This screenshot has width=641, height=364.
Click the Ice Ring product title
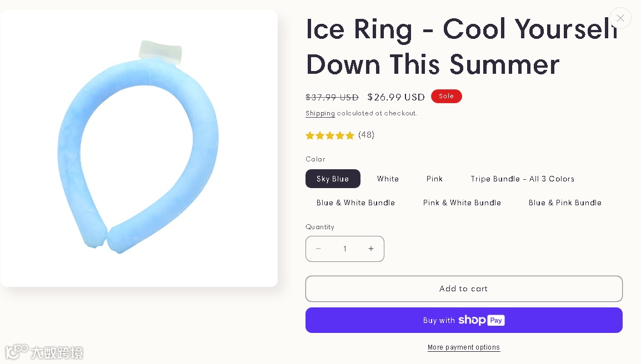tap(461, 47)
